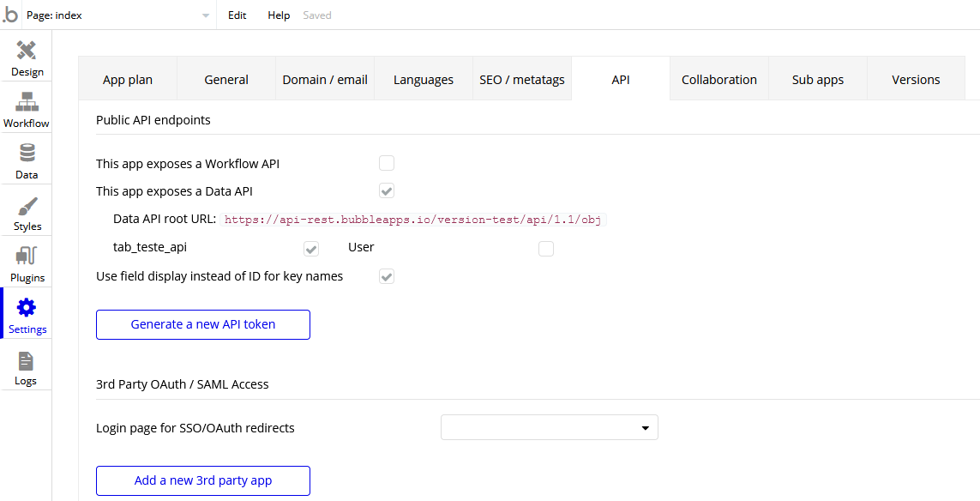Switch to the Collaboration tab
980x501 pixels.
pyautogui.click(x=719, y=80)
